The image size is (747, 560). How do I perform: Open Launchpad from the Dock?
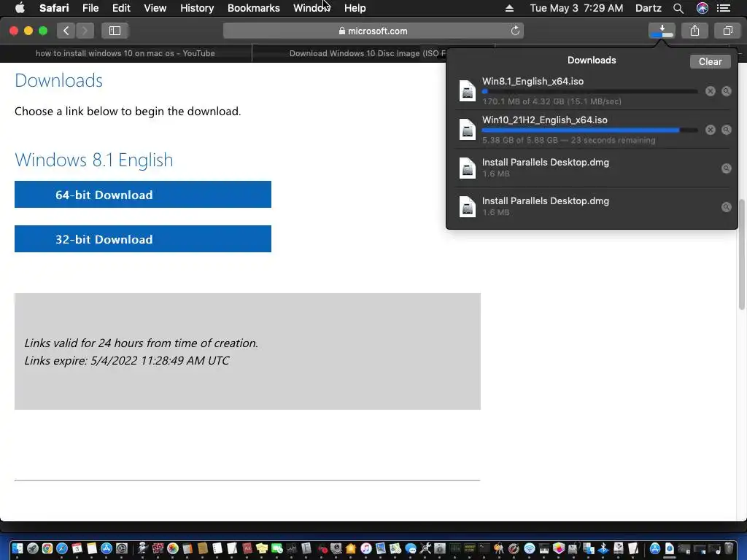(32, 548)
